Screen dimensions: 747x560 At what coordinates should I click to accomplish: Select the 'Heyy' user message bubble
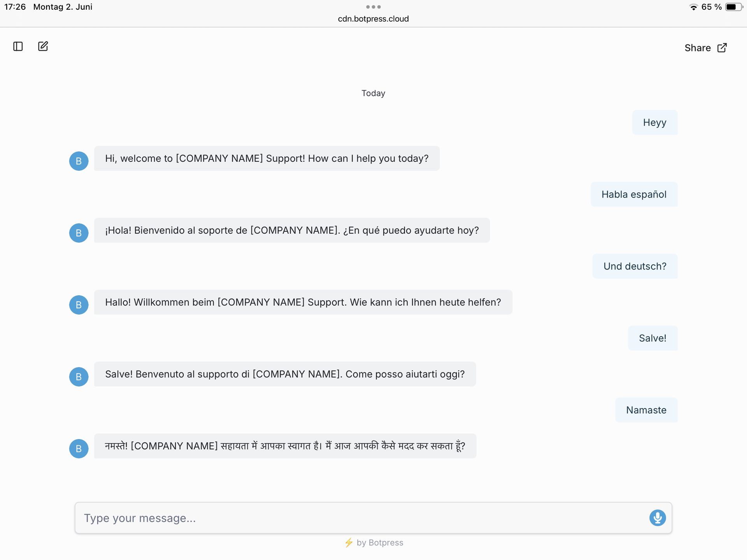point(655,122)
